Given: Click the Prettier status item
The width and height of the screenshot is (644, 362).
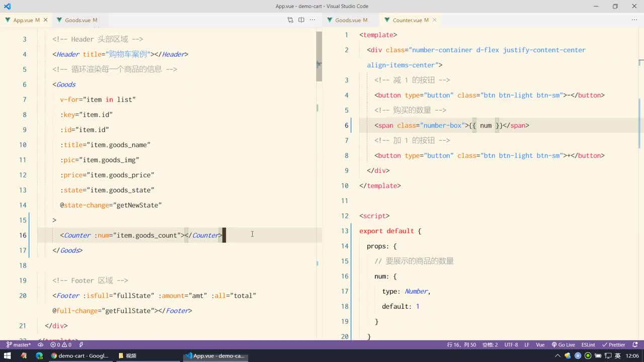Looking at the screenshot, I should click(614, 345).
